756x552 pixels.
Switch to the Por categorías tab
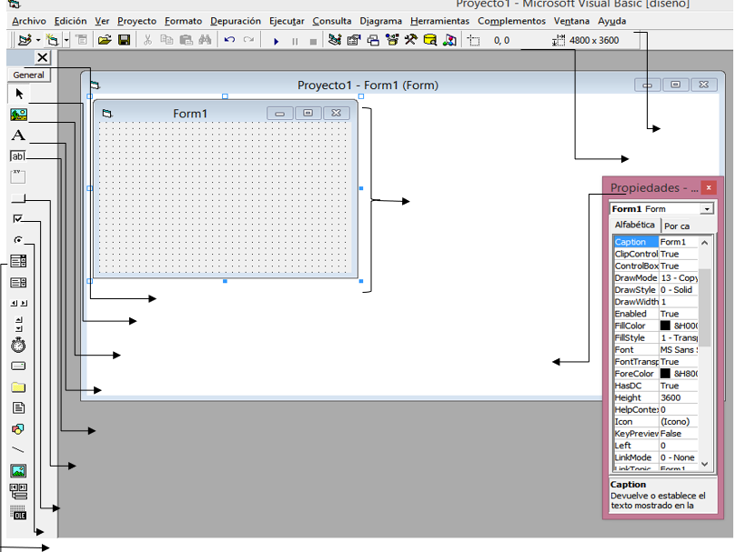click(676, 226)
